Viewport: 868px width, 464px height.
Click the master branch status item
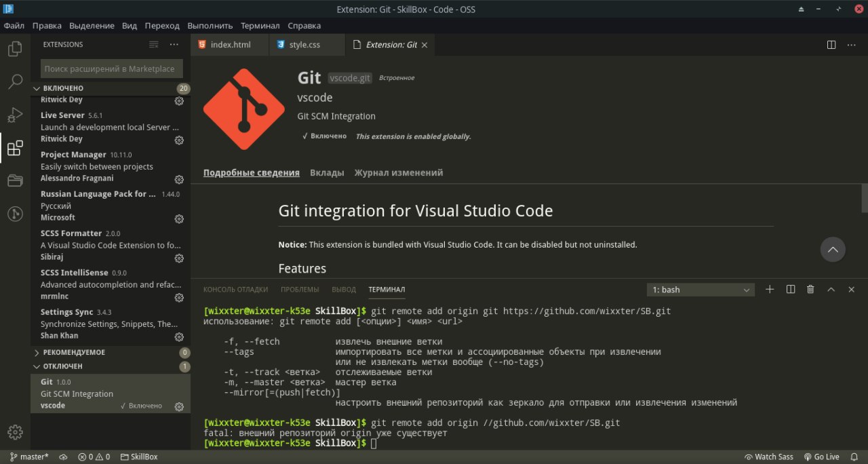click(29, 457)
